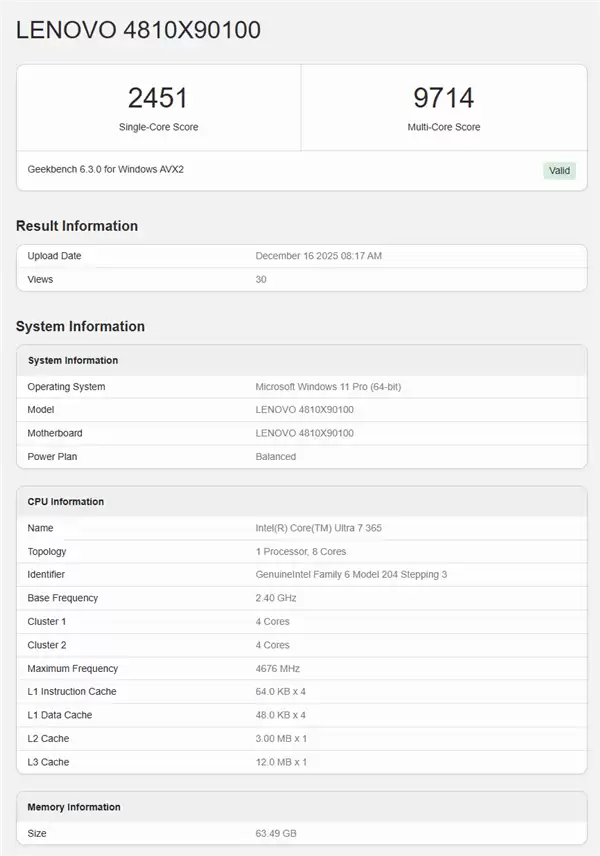Click the Topology value 1 Processor, 8 Cores
Viewport: 600px width, 856px height.
click(x=300, y=551)
